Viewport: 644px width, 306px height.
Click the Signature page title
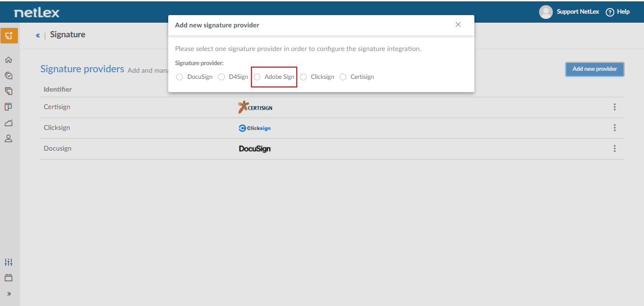tap(68, 34)
